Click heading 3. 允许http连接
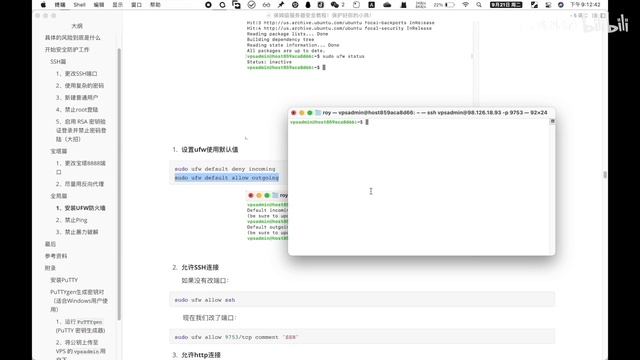 point(197,355)
